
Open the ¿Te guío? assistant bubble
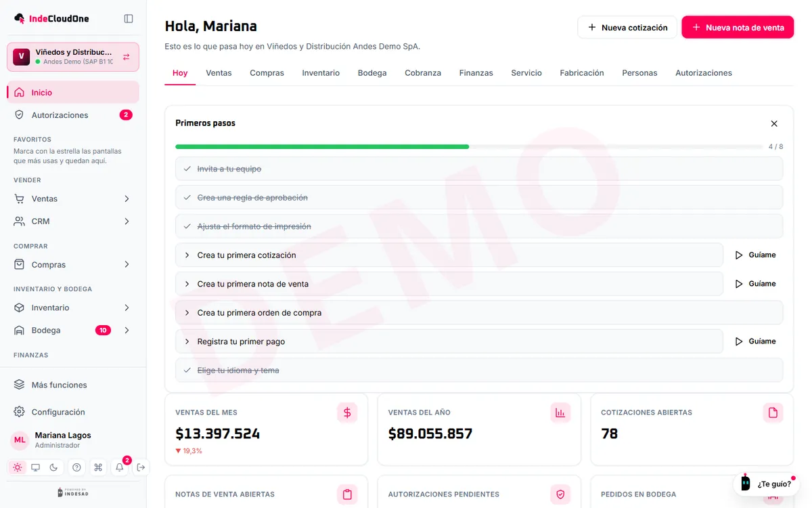click(x=766, y=484)
